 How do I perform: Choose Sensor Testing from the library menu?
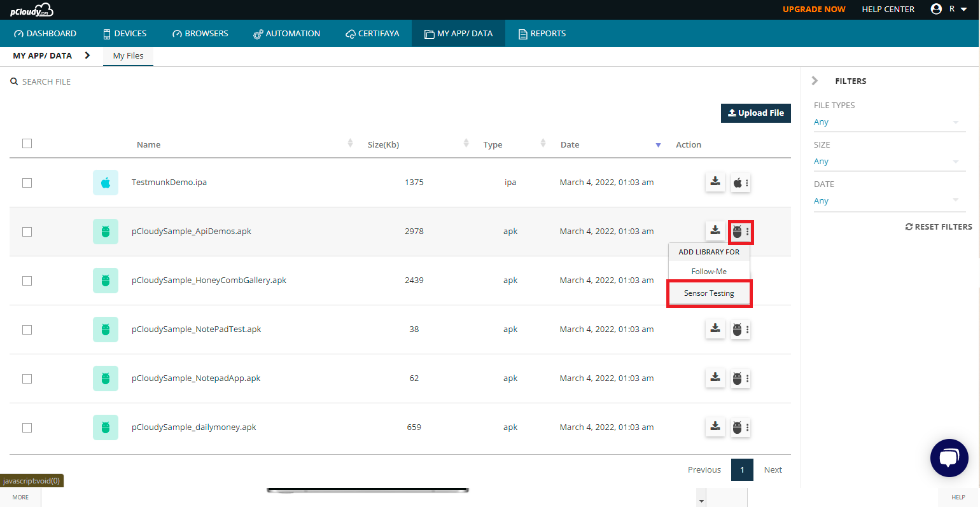709,293
